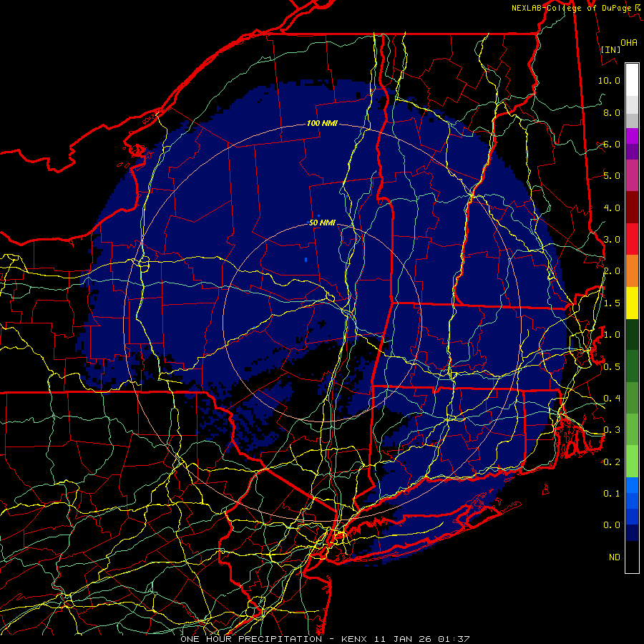Select the 0.5 legend value
This screenshot has height=644, width=644.
(612, 367)
